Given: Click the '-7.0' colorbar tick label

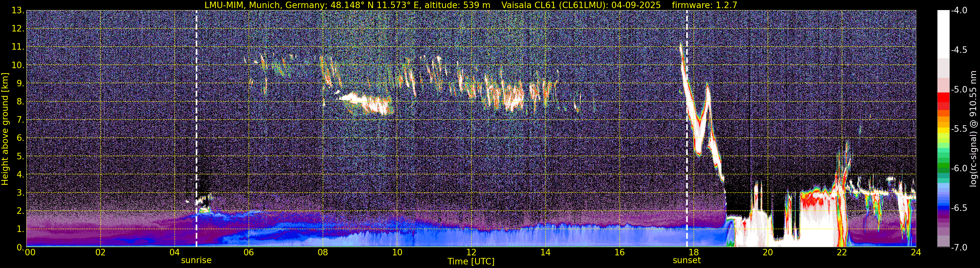Looking at the screenshot, I should coord(959,248).
